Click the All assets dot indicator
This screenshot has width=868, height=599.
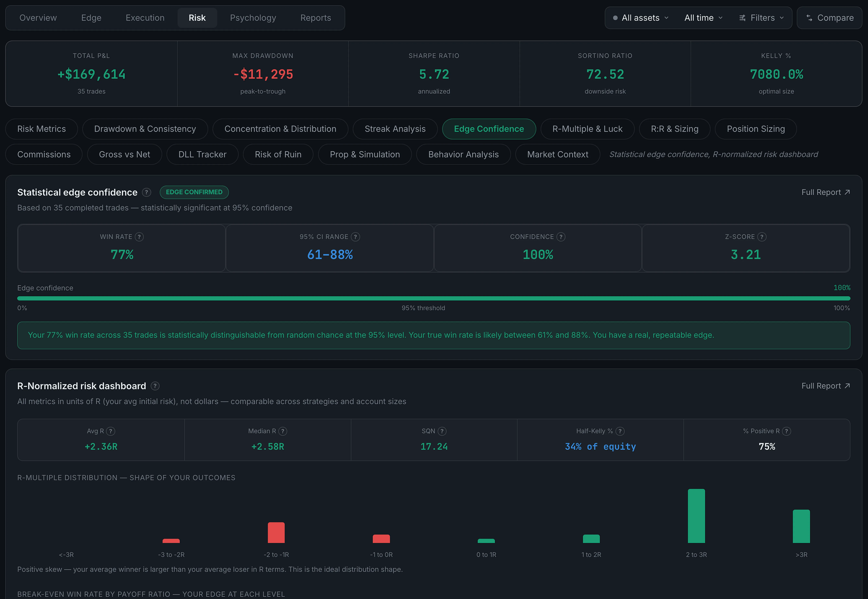tap(615, 18)
